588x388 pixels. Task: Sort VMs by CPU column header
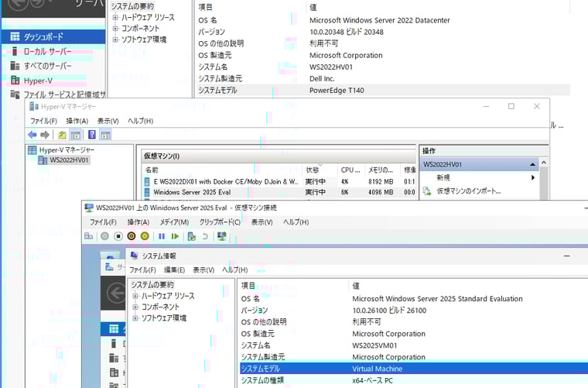coord(350,170)
